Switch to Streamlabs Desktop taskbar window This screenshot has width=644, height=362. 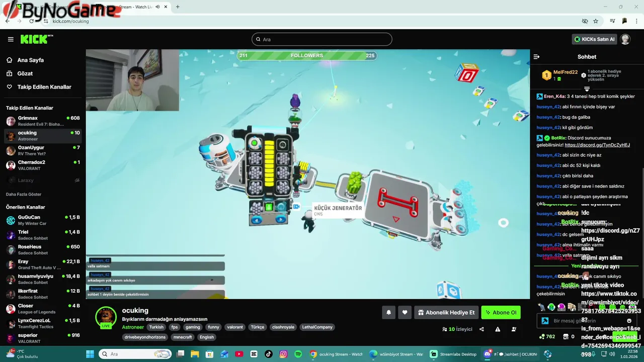pos(453,354)
